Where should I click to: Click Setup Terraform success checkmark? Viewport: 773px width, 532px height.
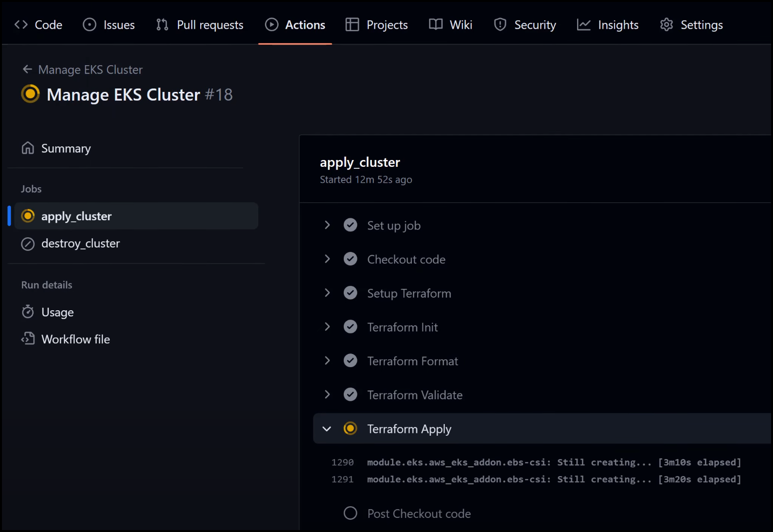click(x=351, y=293)
